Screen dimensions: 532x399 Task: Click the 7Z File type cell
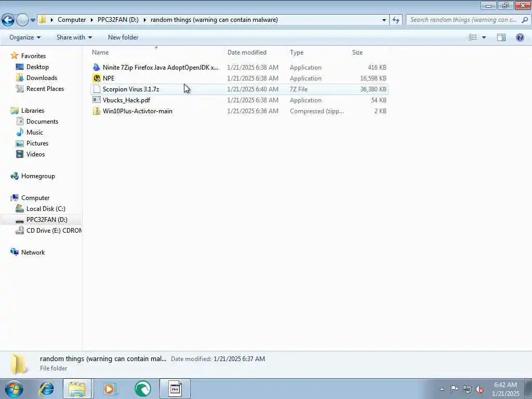pyautogui.click(x=299, y=89)
